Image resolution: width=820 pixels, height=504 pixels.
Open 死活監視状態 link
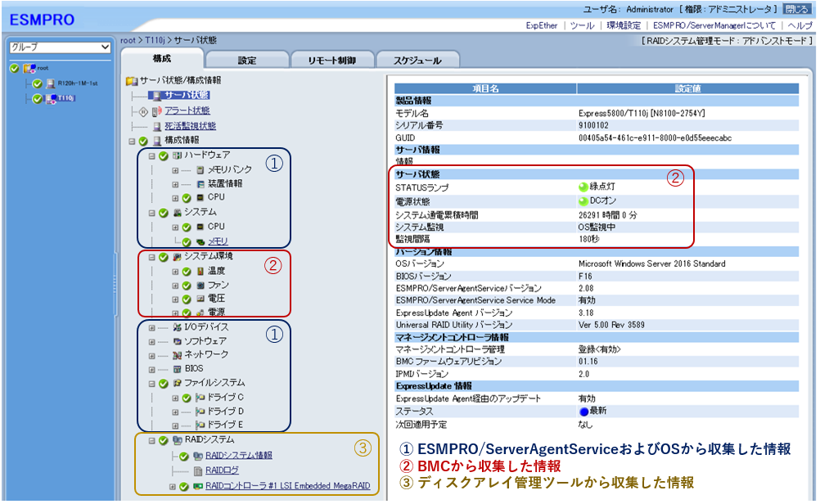click(x=190, y=125)
